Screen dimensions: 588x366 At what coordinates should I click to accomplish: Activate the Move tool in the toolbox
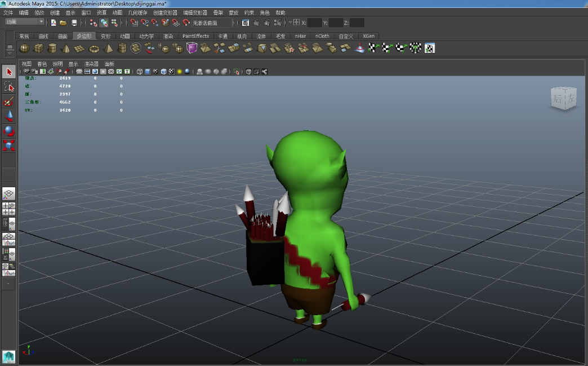point(9,116)
